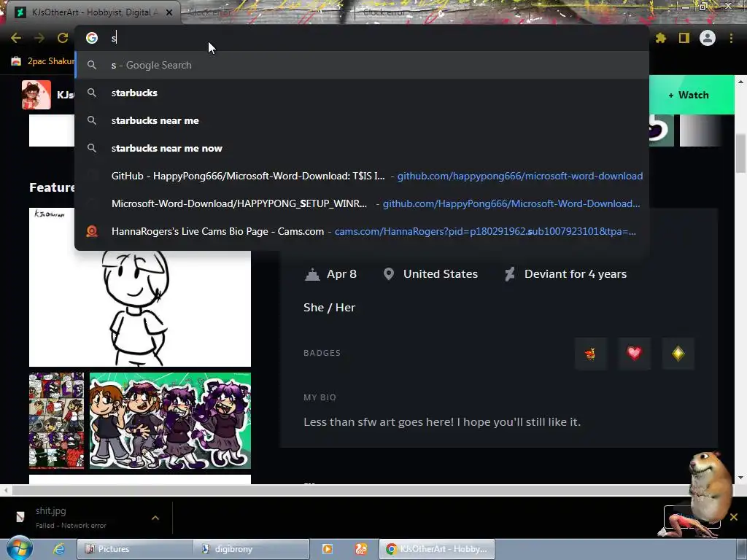
Task: Expand the shit.jpg download options chevron
Action: point(155,518)
